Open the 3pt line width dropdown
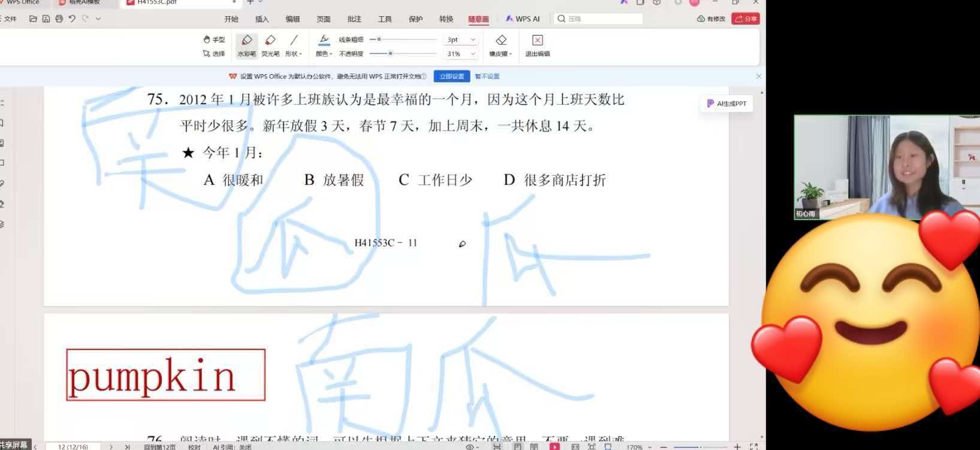Image resolution: width=980 pixels, height=450 pixels. [x=461, y=39]
